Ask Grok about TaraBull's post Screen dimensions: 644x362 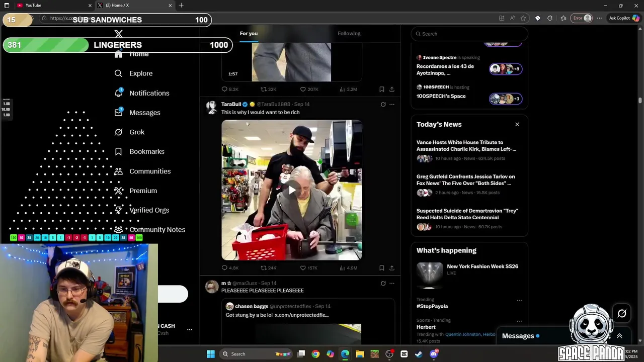click(x=383, y=105)
